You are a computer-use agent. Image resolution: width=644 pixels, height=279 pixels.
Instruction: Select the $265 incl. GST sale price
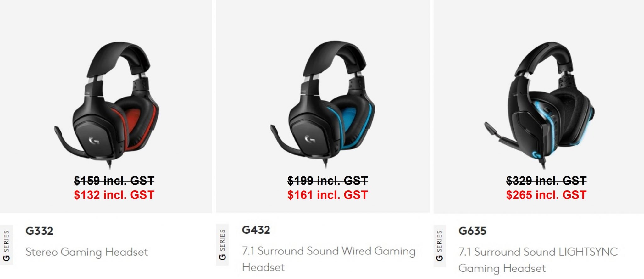tap(546, 195)
